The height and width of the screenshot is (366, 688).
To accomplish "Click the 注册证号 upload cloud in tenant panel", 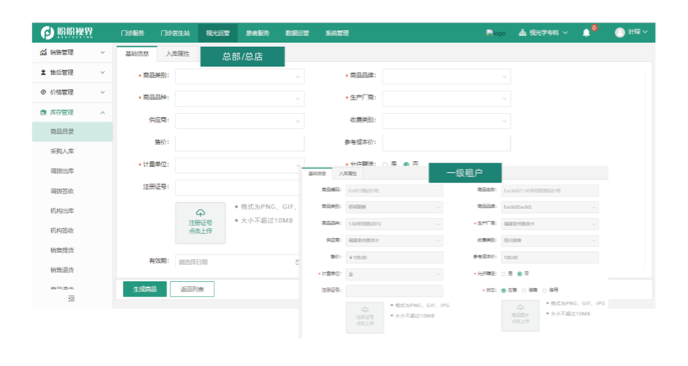I will [x=365, y=309].
